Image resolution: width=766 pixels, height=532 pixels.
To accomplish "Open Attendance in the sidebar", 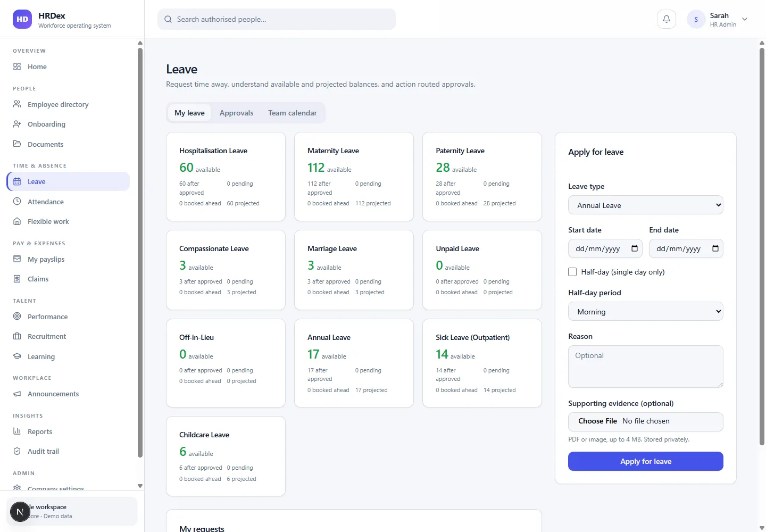I will click(x=68, y=202).
